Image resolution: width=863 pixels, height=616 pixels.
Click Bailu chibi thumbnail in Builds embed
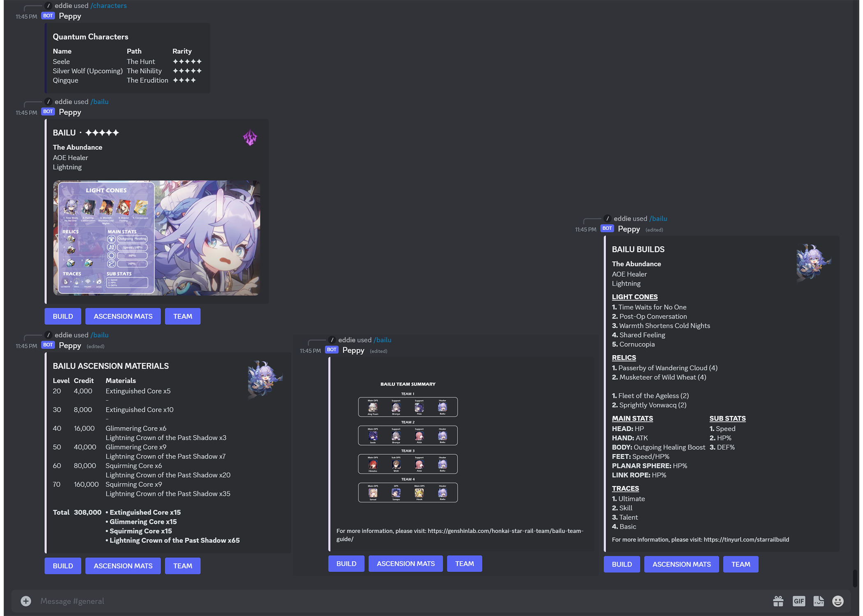(813, 262)
